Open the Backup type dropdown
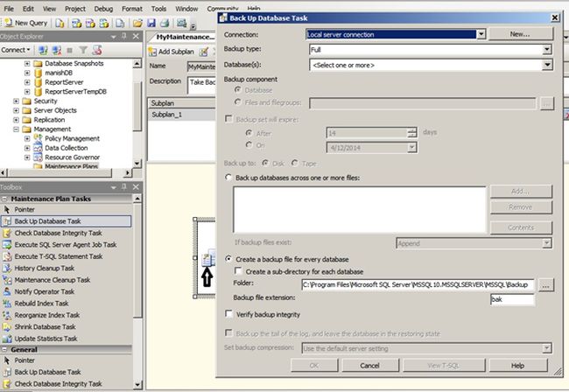569x392 pixels. (547, 50)
